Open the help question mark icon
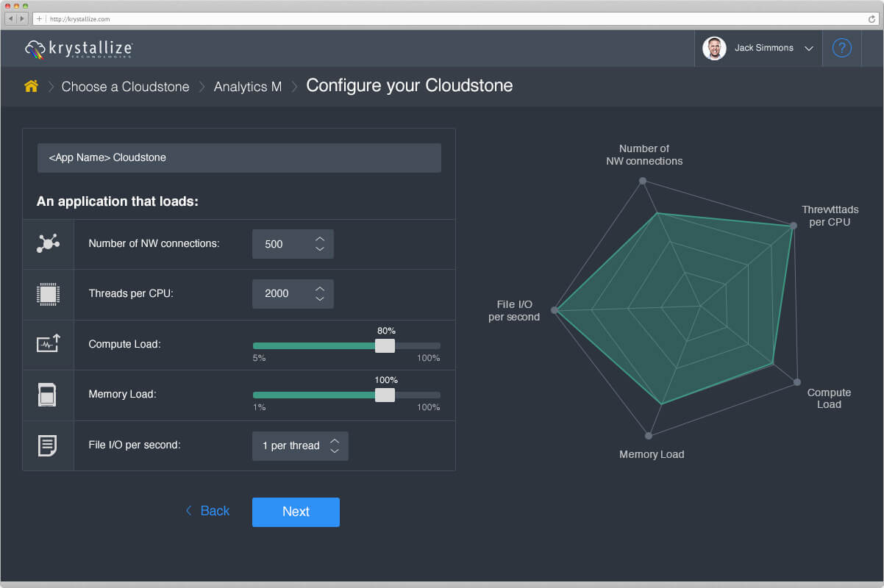884x588 pixels. (841, 48)
